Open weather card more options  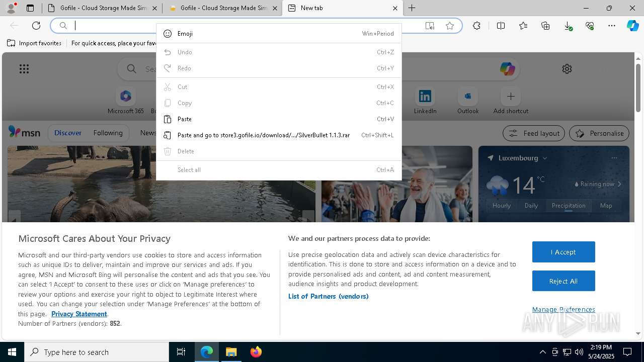coord(614,158)
